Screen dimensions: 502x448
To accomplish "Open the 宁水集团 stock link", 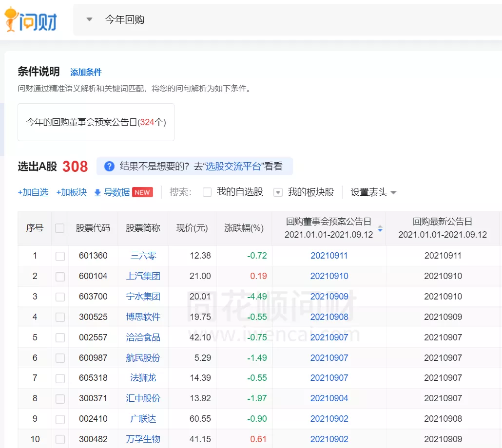I will [143, 297].
